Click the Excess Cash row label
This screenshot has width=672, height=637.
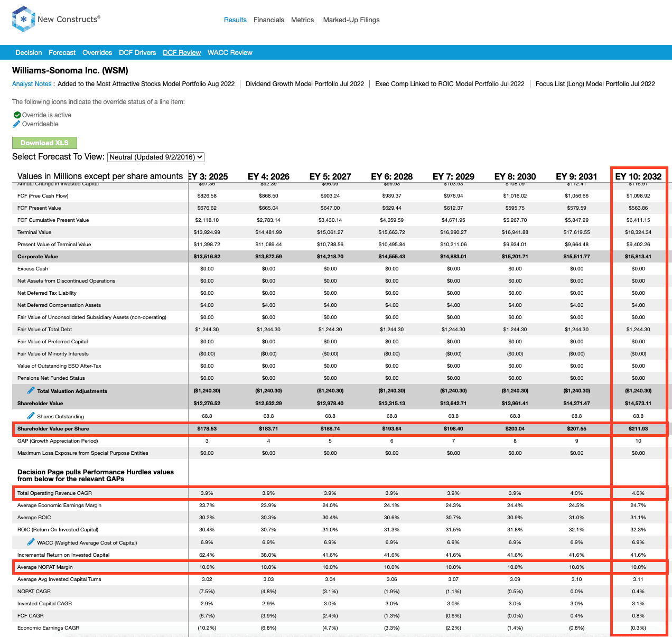pyautogui.click(x=33, y=269)
